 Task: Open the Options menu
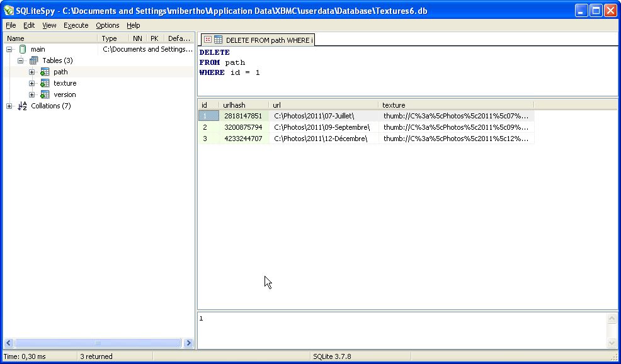coord(107,25)
